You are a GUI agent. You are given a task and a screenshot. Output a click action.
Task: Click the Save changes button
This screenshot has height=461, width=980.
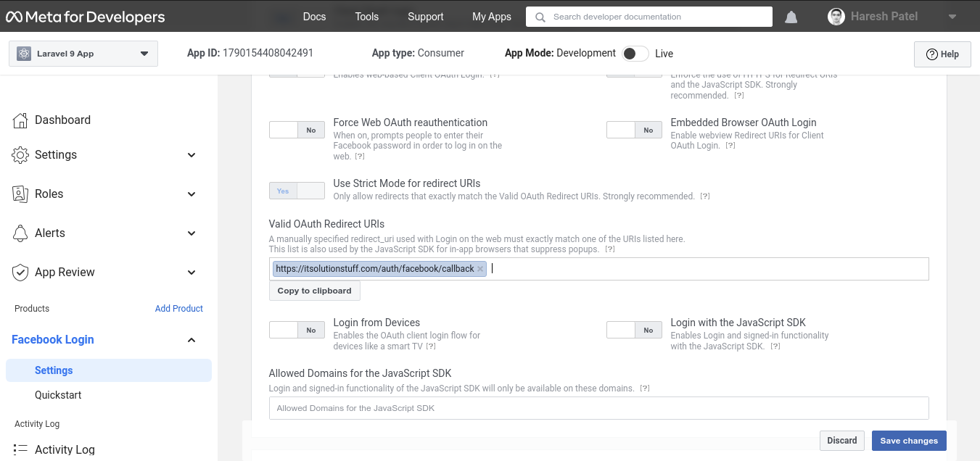[x=908, y=441]
